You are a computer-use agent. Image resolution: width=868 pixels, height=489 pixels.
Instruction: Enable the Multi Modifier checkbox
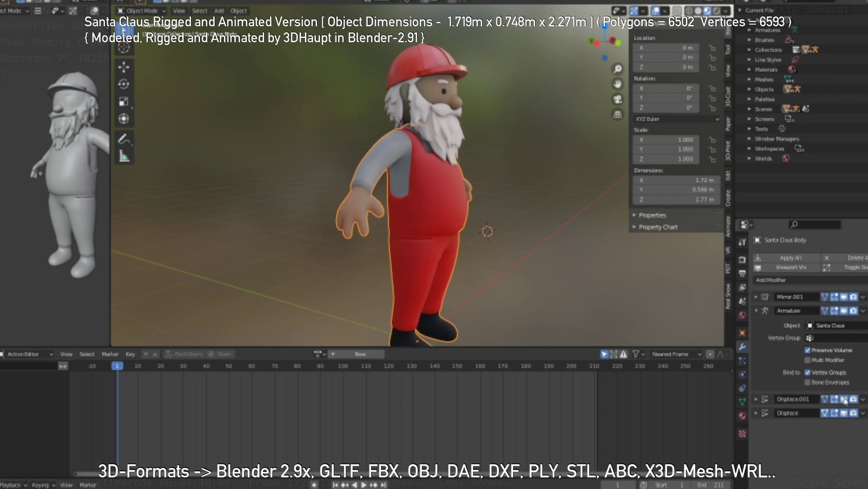tap(807, 360)
